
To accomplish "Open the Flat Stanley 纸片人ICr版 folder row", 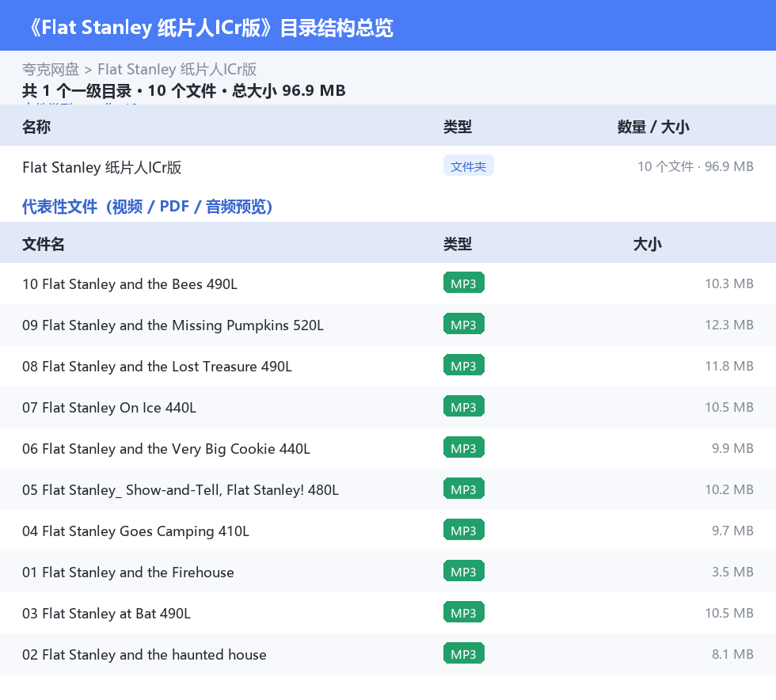I will [x=388, y=167].
